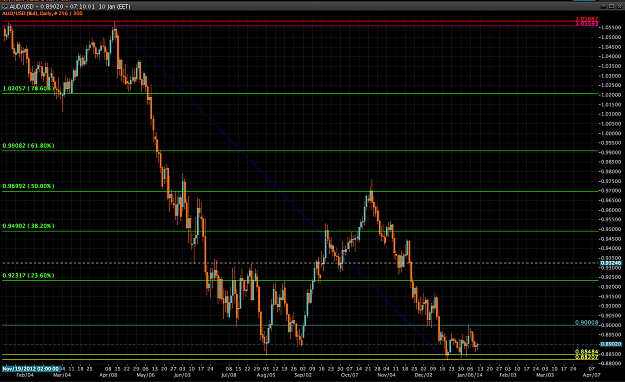Select the 0.92317 (23.60%) Fibonacci label
Image resolution: width=625 pixels, height=382 pixels.
click(x=28, y=275)
